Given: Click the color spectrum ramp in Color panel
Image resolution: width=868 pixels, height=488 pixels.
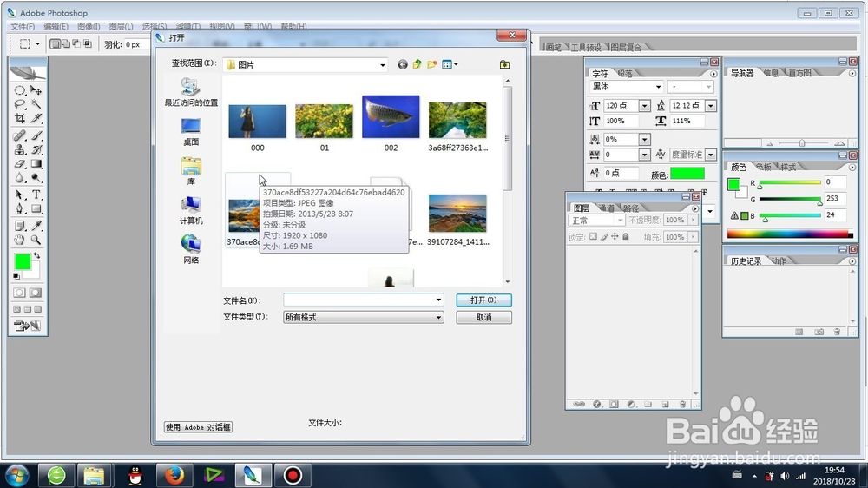Looking at the screenshot, I should point(790,234).
